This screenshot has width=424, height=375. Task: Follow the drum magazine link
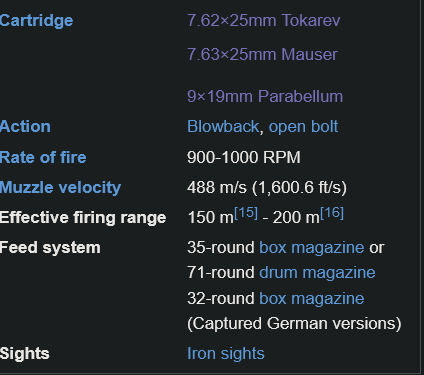click(317, 273)
